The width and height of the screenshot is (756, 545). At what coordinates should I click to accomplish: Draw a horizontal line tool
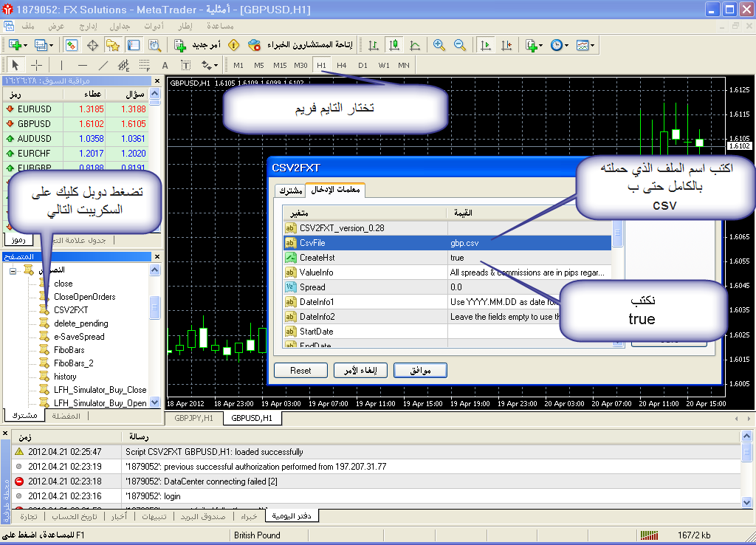point(83,65)
